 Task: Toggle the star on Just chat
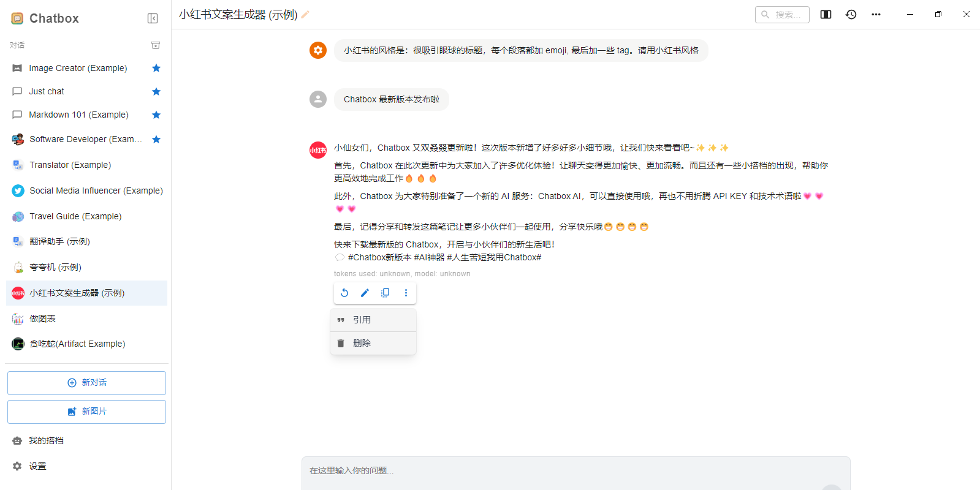pos(156,91)
